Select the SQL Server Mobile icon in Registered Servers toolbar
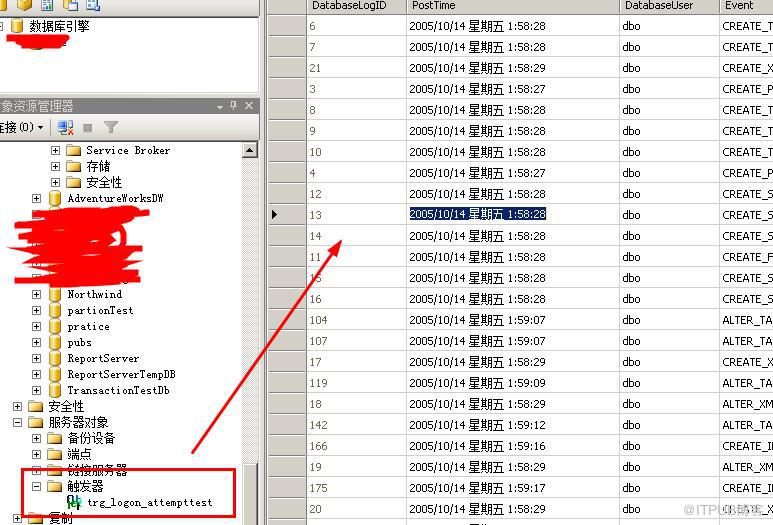Screen dimensions: 773x525 pos(70,5)
